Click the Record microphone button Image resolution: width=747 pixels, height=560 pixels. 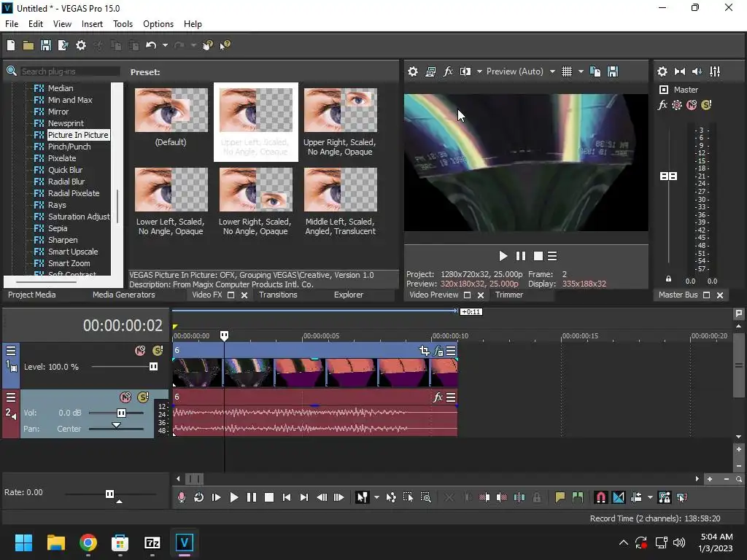tap(182, 497)
